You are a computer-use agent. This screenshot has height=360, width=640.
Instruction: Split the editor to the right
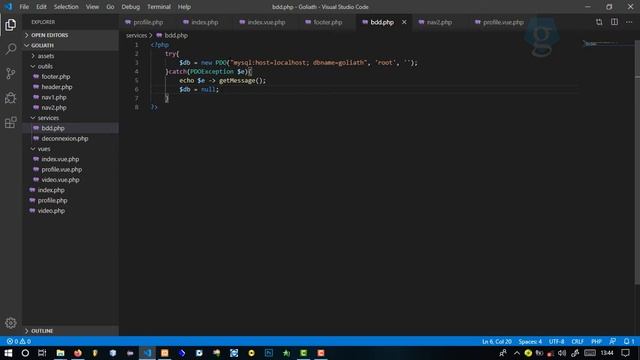pos(614,22)
